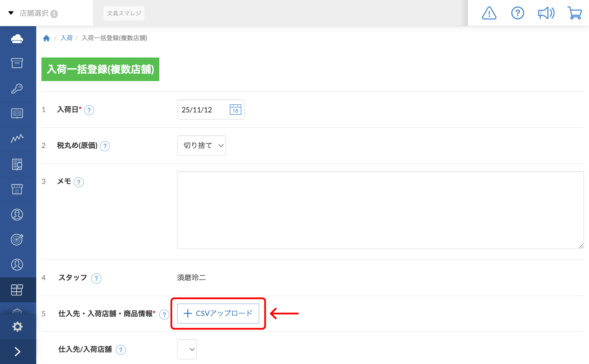Open the shopping cart icon

click(x=574, y=13)
